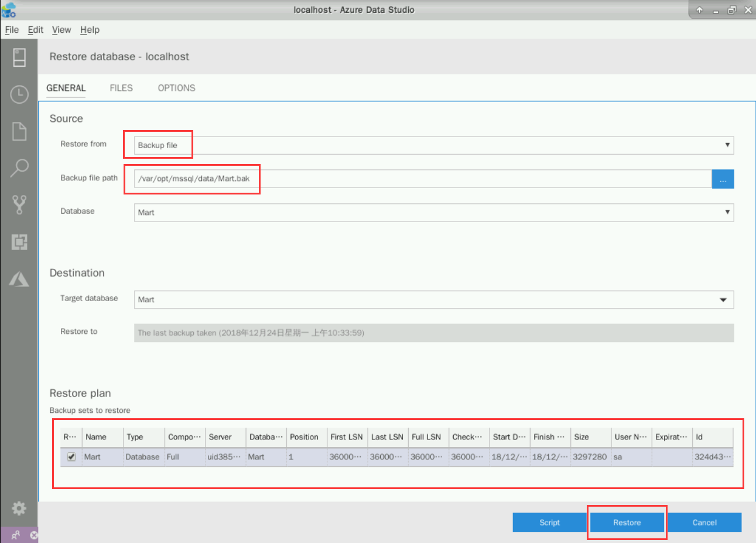The height and width of the screenshot is (543, 756).
Task: Open the Search magnifier in sidebar
Action: (x=19, y=168)
